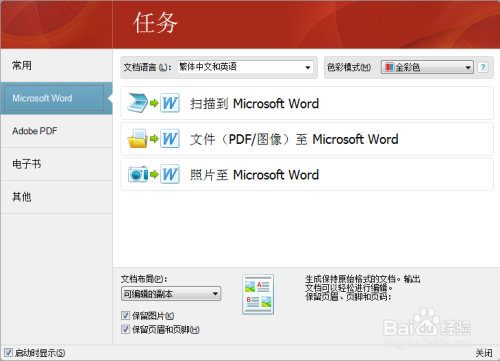Click the folder icon for PDF/图像 to Word
The width and height of the screenshot is (500, 361).
click(137, 139)
